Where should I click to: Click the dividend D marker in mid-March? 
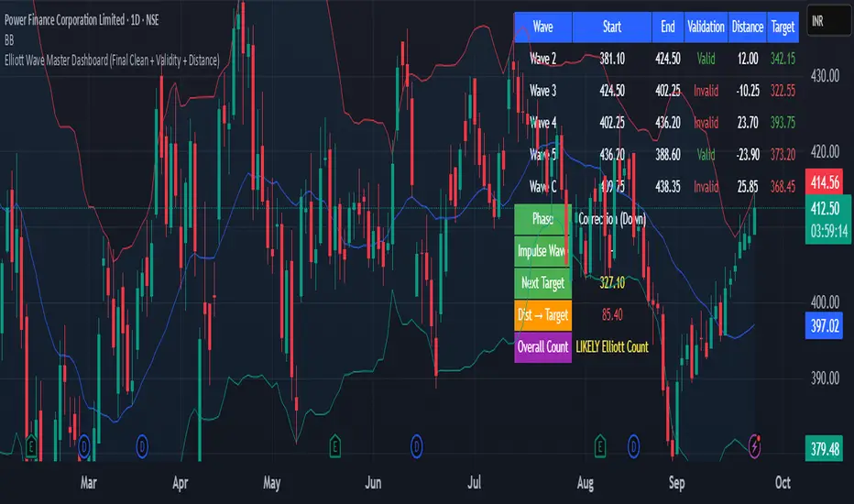142,447
